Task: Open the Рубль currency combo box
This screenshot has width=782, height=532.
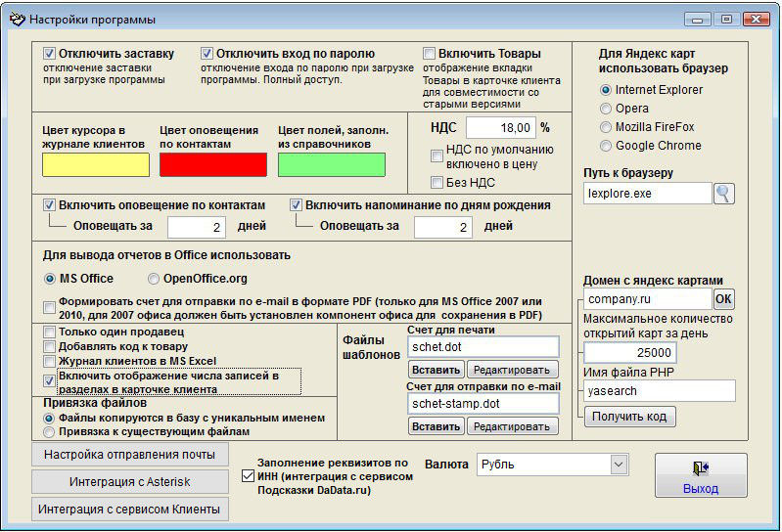Action: coord(552,465)
